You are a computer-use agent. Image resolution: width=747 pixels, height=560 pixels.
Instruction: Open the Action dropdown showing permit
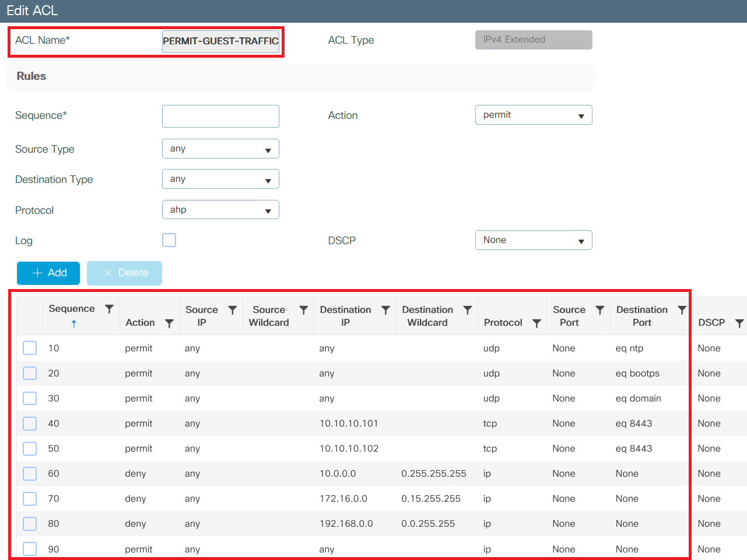coord(532,115)
